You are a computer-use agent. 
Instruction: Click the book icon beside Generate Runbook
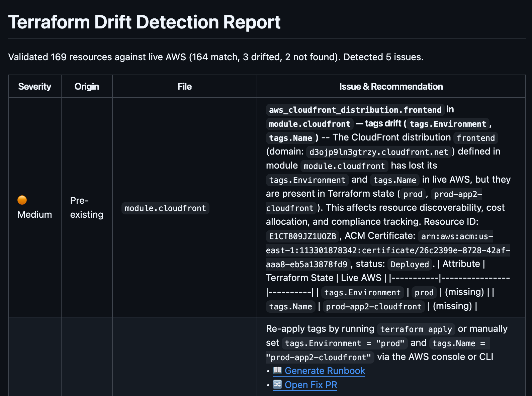277,370
